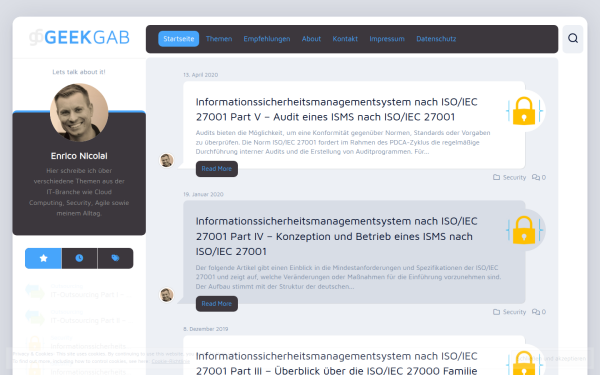Select the tags tab in sidebar

point(115,258)
